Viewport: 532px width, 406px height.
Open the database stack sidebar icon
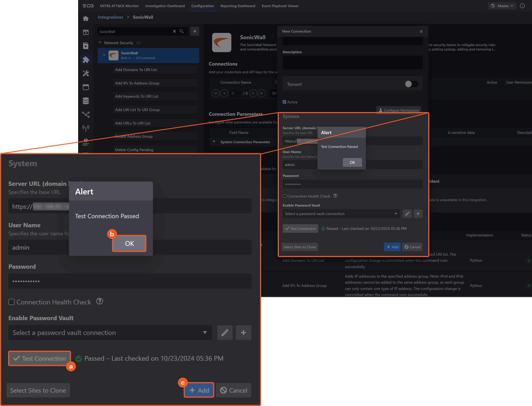point(86,101)
